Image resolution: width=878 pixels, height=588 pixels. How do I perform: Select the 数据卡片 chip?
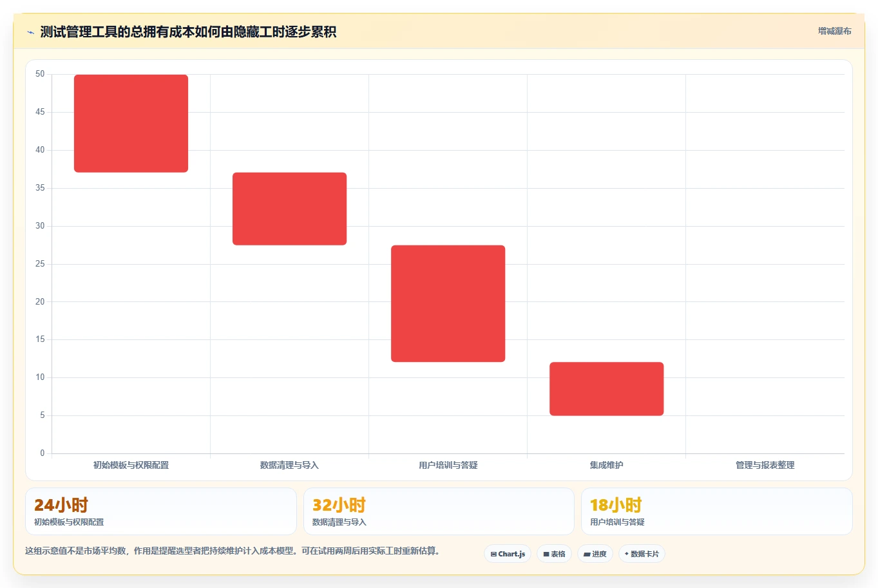(x=642, y=554)
